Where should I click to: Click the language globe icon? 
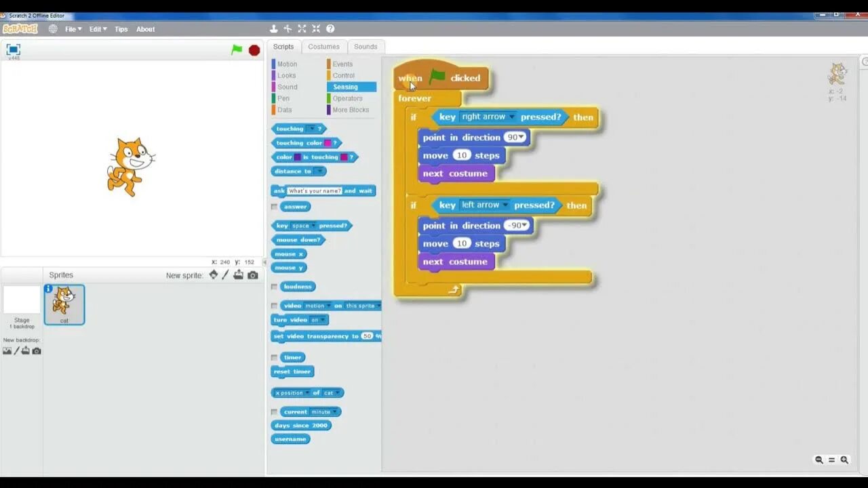point(53,29)
